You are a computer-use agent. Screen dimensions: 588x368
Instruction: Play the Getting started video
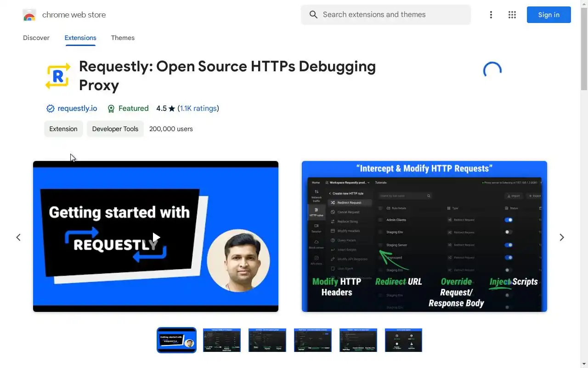(x=156, y=237)
